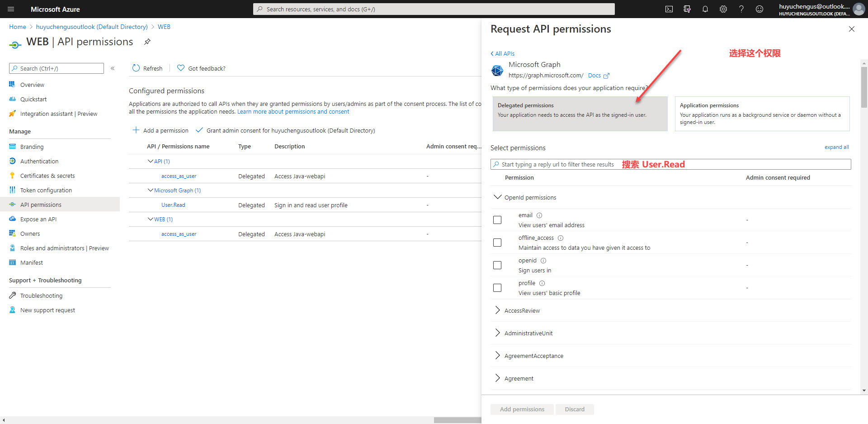
Task: Click the help question mark icon
Action: pyautogui.click(x=741, y=9)
